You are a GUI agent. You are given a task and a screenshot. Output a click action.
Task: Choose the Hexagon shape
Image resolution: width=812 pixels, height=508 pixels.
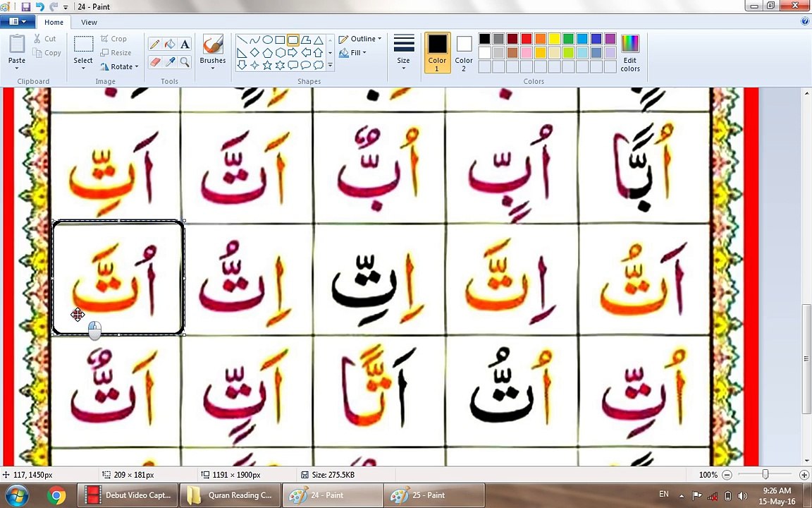point(280,52)
